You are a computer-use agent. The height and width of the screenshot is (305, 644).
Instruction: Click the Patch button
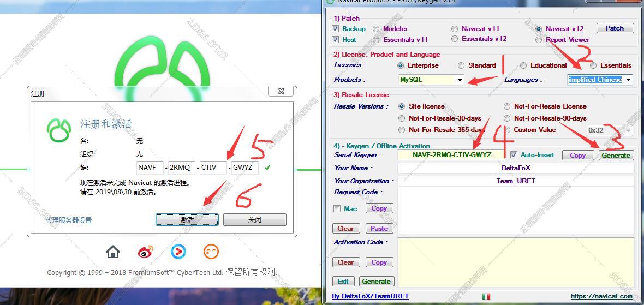[x=615, y=28]
